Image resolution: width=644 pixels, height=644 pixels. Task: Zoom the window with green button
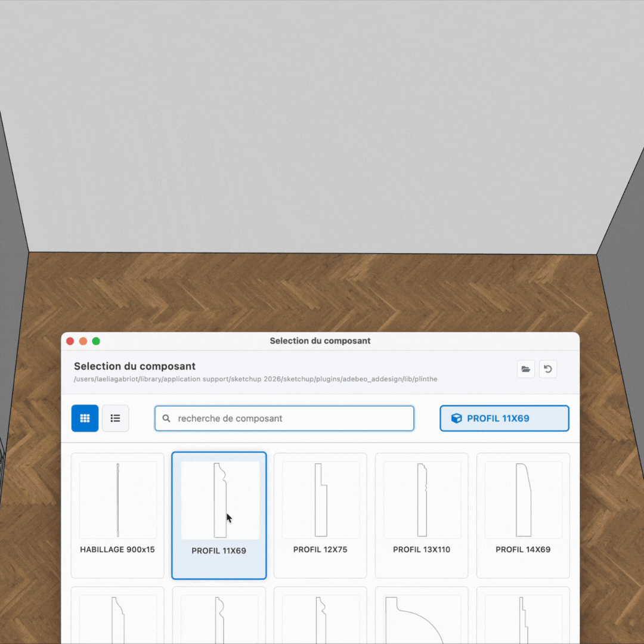(96, 341)
